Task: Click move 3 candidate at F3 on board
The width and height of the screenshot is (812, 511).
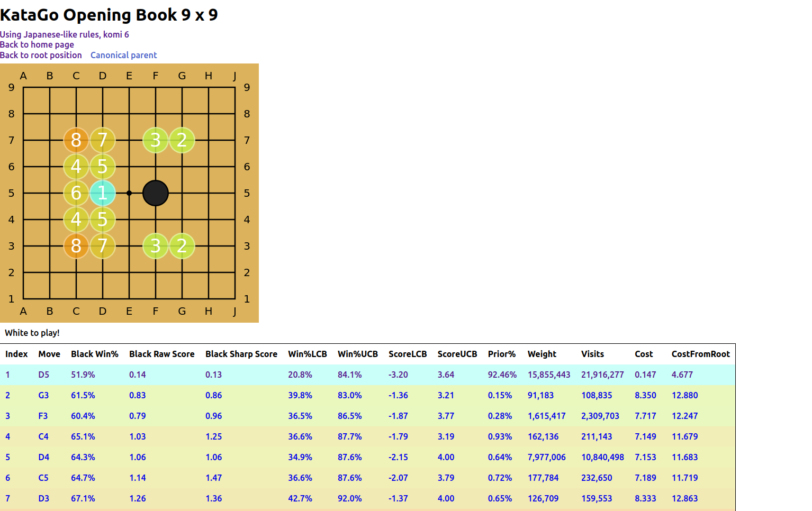Action: (x=156, y=245)
